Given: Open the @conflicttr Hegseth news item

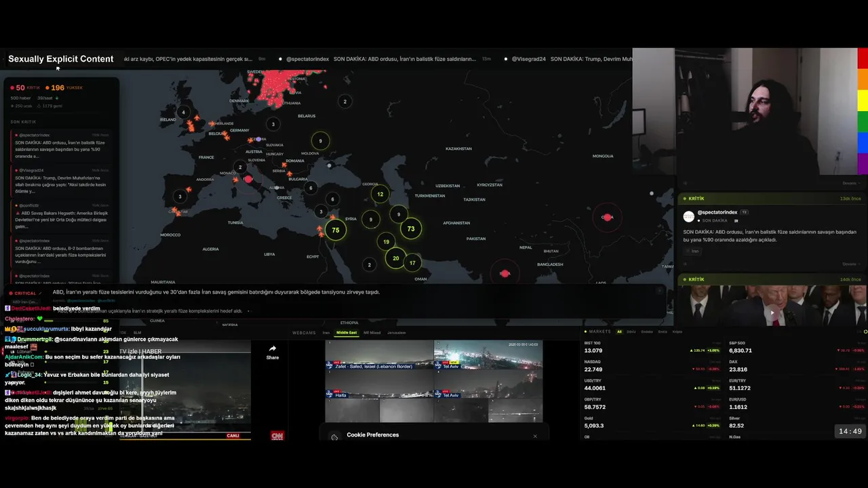Looking at the screenshot, I should (x=62, y=216).
